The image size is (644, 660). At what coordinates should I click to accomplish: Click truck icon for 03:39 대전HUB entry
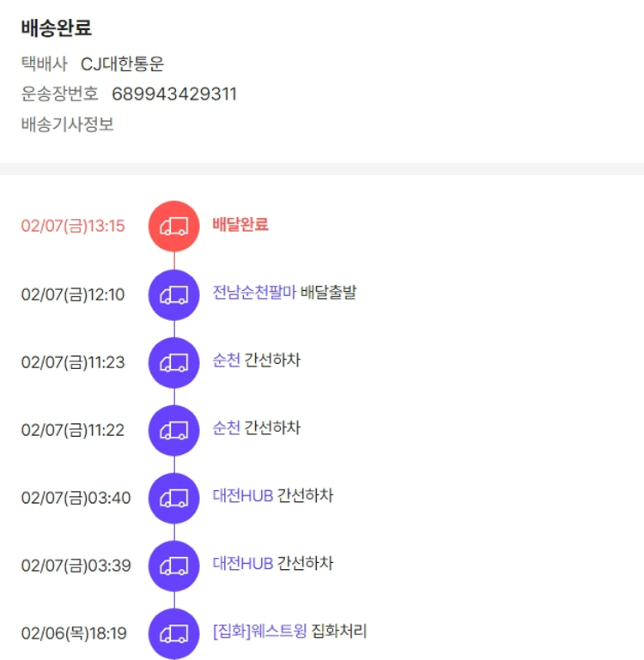174,566
